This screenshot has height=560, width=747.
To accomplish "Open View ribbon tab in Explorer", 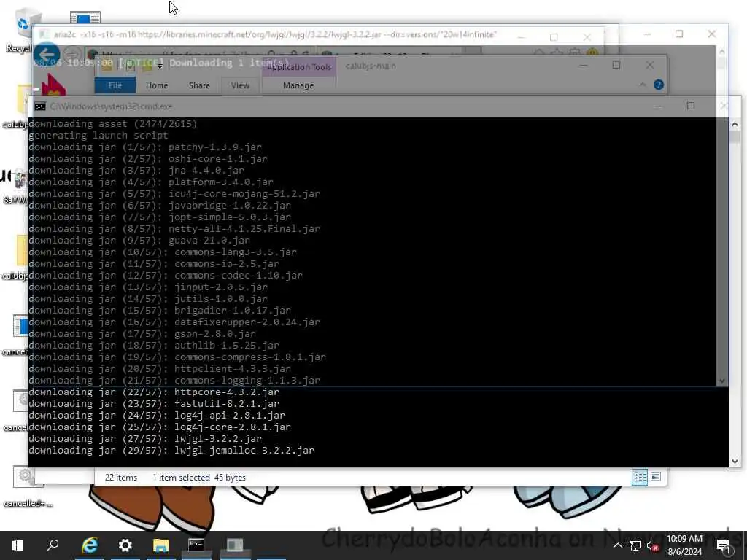I will coord(240,85).
